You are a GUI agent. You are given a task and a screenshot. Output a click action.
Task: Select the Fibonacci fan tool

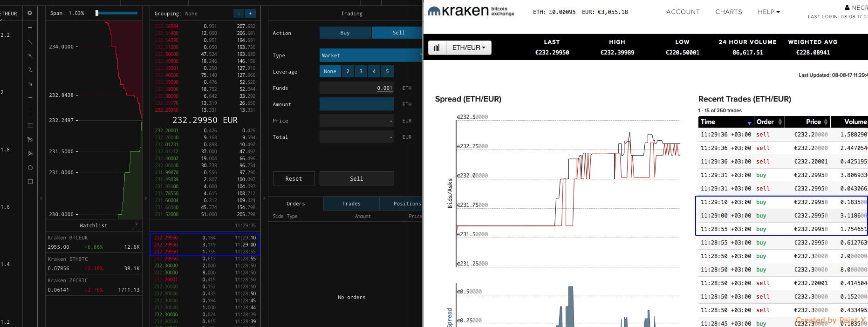click(x=30, y=140)
